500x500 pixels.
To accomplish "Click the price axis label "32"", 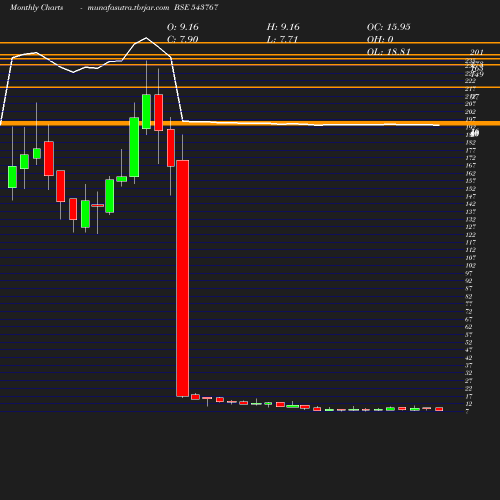I will point(469,373).
